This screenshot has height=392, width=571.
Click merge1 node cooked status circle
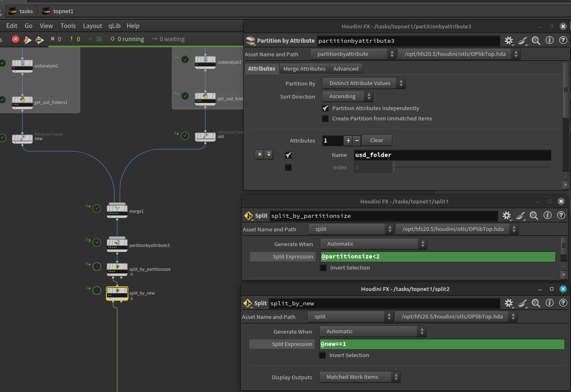(97, 208)
